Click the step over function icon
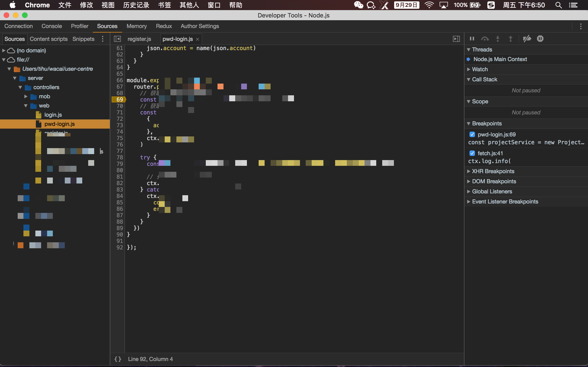This screenshot has height=367, width=588. (x=485, y=39)
